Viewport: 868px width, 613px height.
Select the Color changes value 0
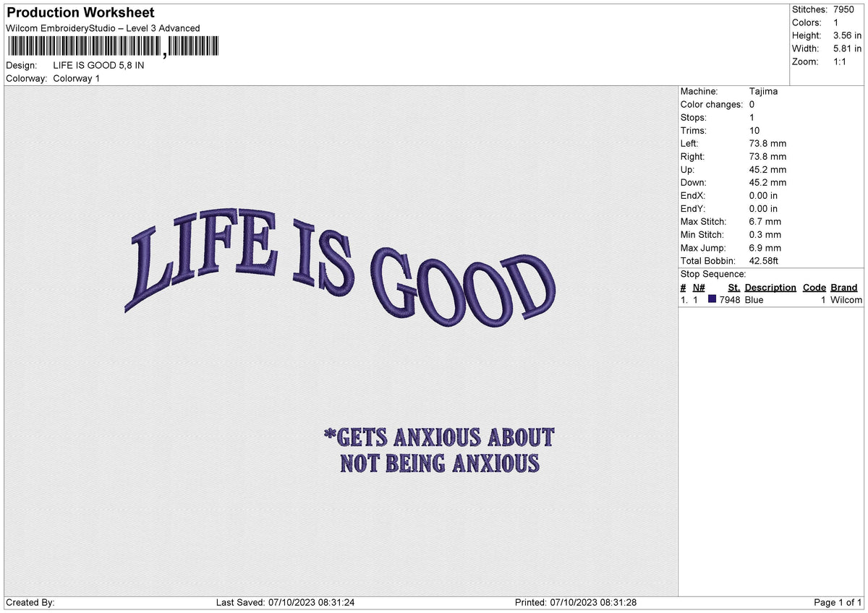point(752,105)
